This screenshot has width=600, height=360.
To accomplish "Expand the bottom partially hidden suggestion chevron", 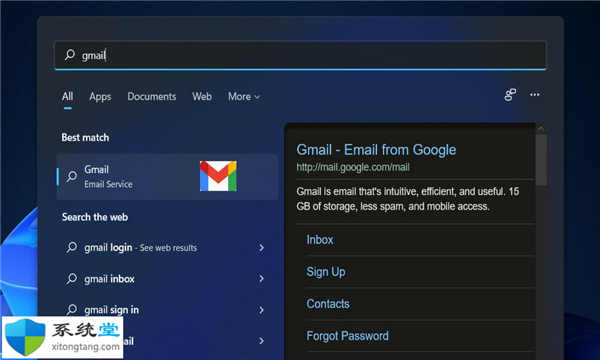I will [x=261, y=340].
